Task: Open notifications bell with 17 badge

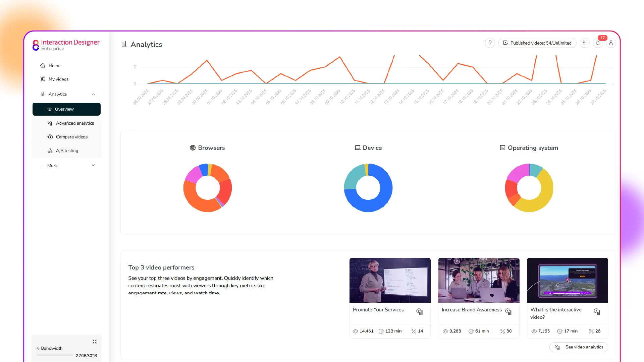Action: click(598, 43)
